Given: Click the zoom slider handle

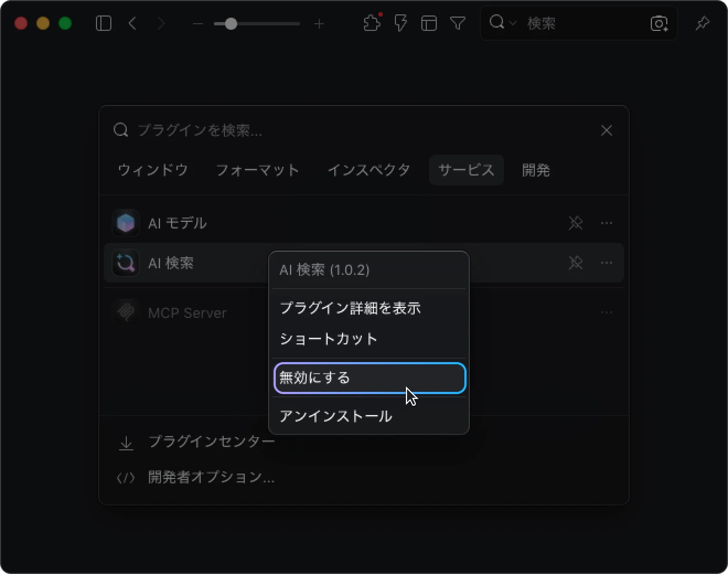Looking at the screenshot, I should point(231,24).
